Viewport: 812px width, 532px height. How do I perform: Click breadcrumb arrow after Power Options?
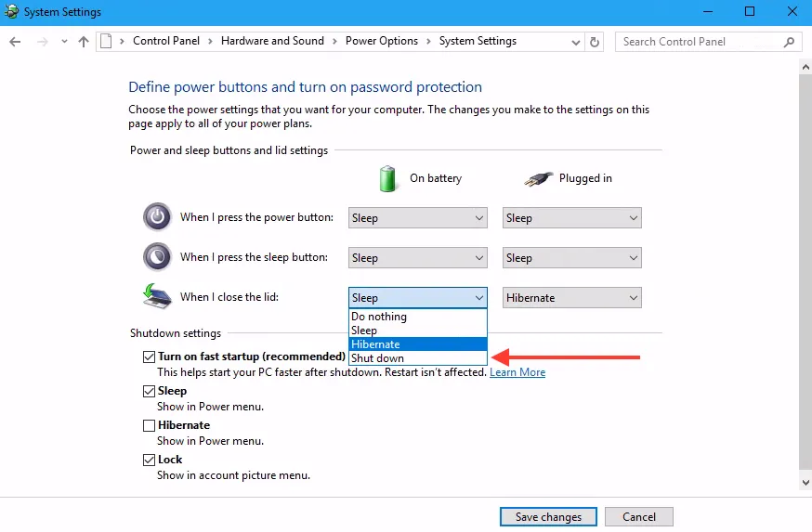428,42
